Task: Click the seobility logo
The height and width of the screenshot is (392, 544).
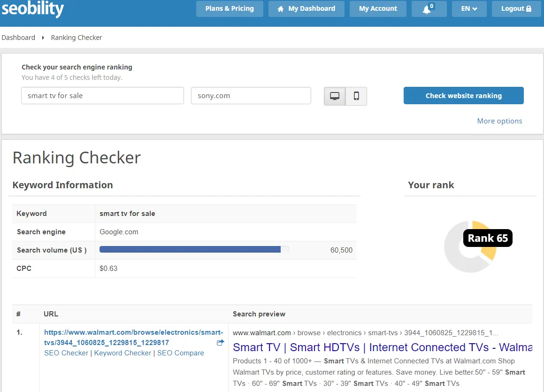Action: (33, 8)
